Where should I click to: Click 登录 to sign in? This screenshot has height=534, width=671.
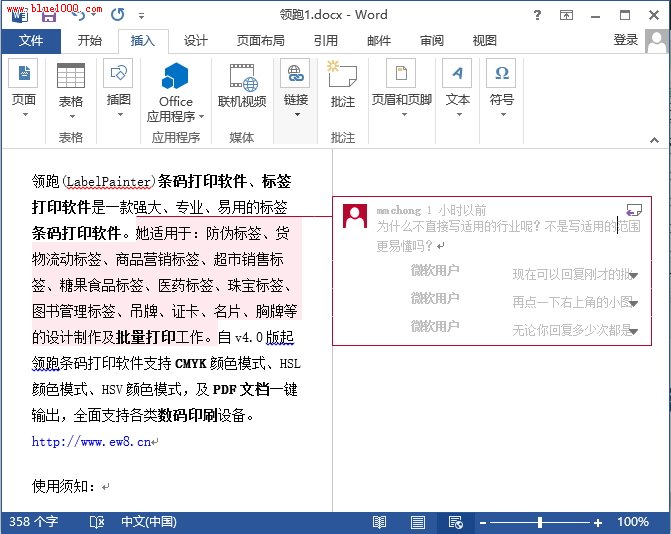(x=626, y=40)
